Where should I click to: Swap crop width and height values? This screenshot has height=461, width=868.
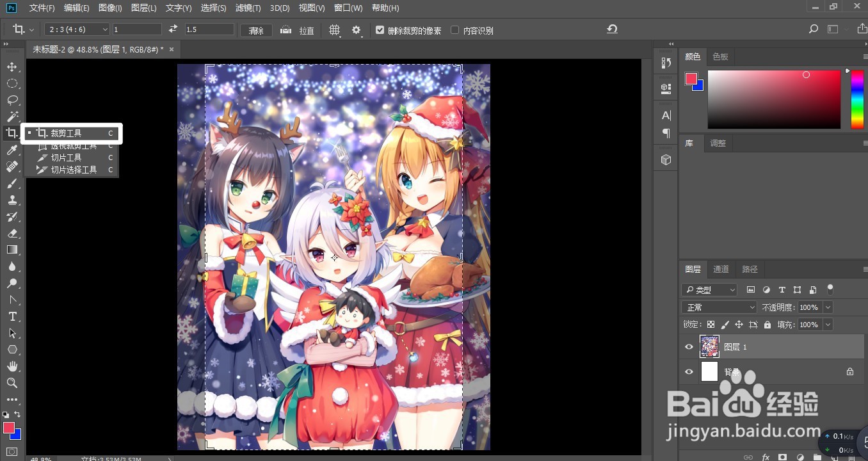pyautogui.click(x=173, y=29)
